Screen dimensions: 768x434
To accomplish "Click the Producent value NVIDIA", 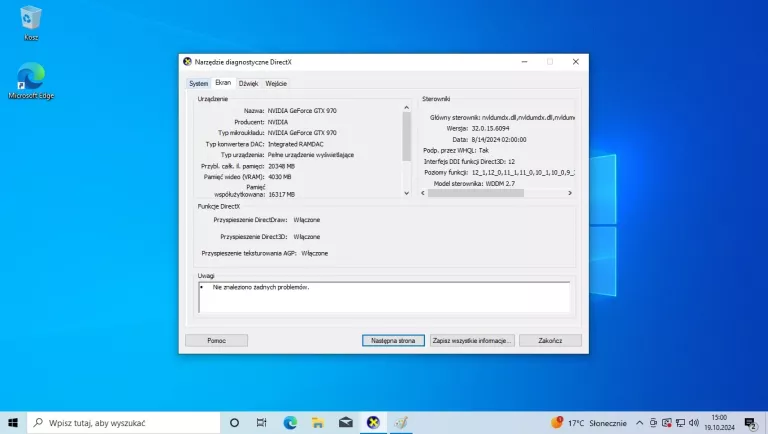I will coord(278,122).
